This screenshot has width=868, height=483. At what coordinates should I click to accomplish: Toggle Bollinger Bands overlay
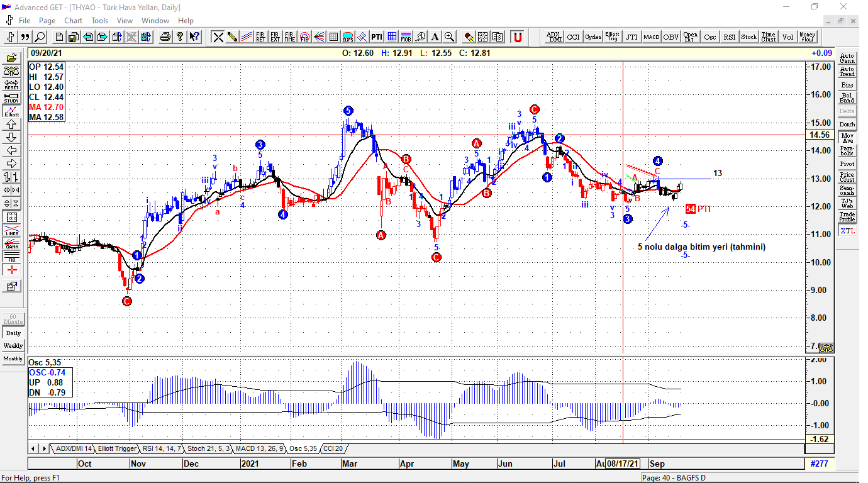click(847, 97)
